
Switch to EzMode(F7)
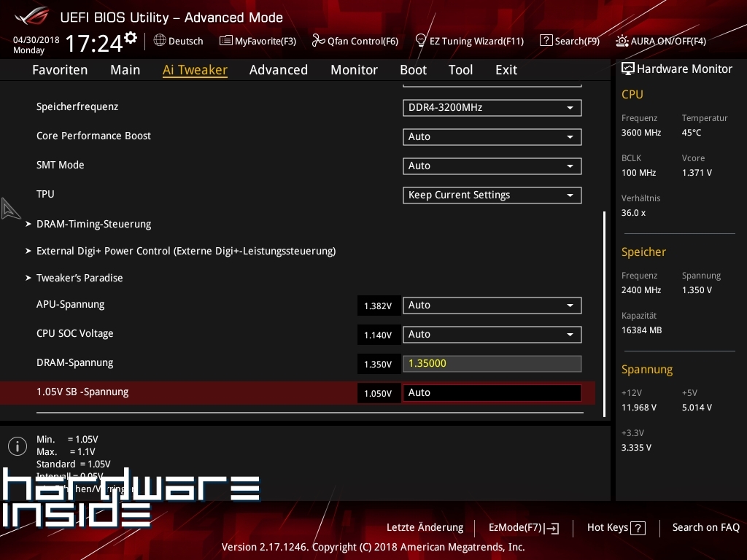point(523,528)
